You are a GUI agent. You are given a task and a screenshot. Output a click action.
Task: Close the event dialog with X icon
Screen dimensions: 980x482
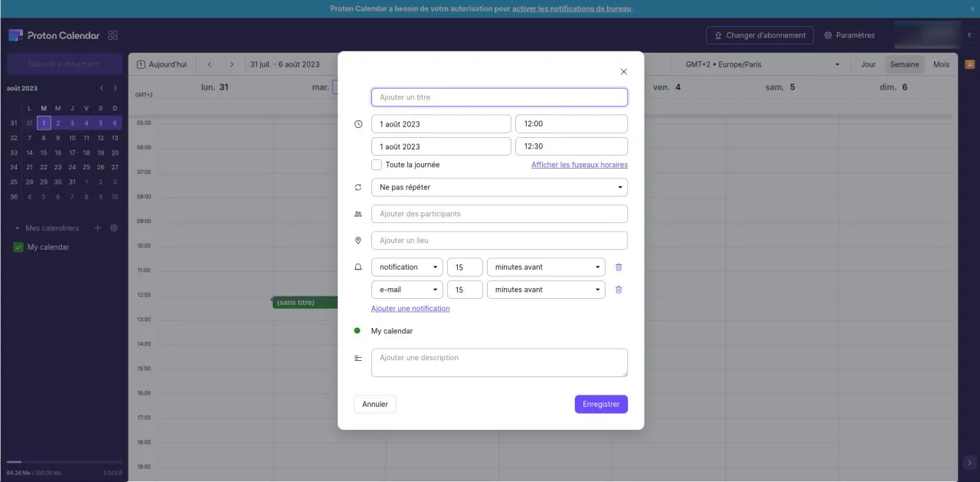623,71
